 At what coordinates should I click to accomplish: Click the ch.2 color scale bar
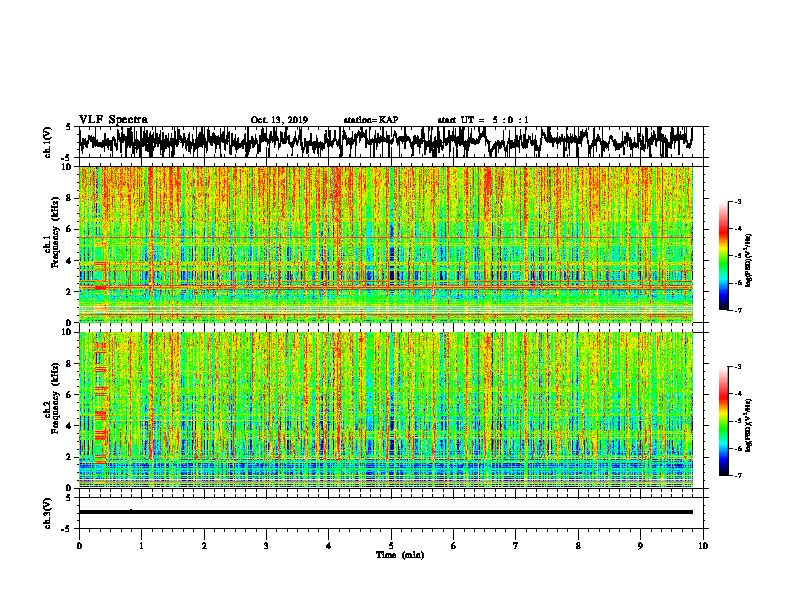(x=724, y=421)
